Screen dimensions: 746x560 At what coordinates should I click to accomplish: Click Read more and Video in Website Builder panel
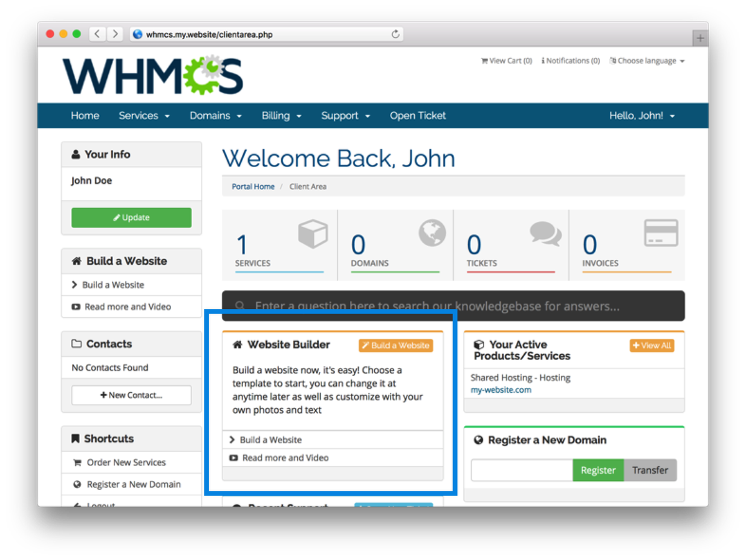285,458
